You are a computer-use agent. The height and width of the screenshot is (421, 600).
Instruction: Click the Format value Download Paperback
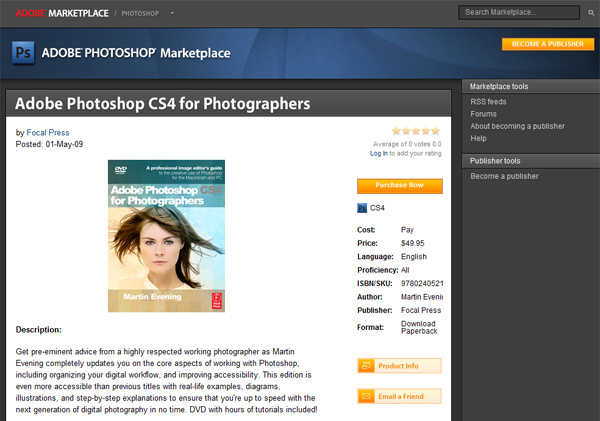(419, 327)
